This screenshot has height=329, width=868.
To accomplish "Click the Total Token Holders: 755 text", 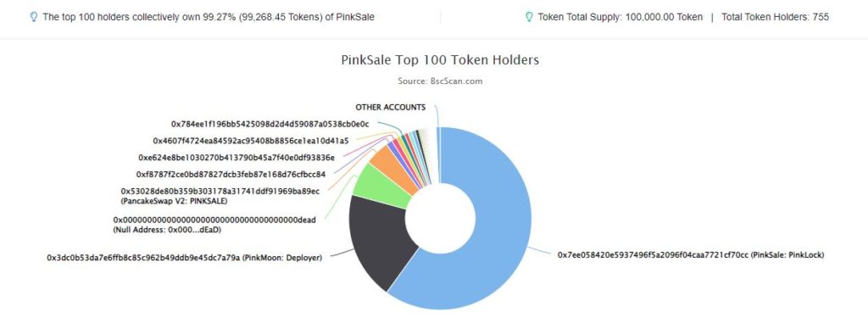I will tap(775, 17).
